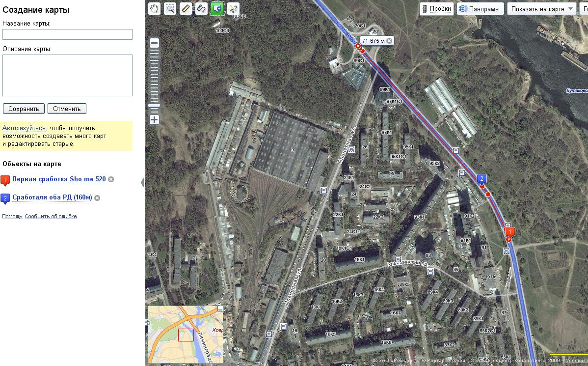Image resolution: width=588 pixels, height=366 pixels.
Task: Remove the Первая сработка Sho-me 520 object
Action: (111, 179)
